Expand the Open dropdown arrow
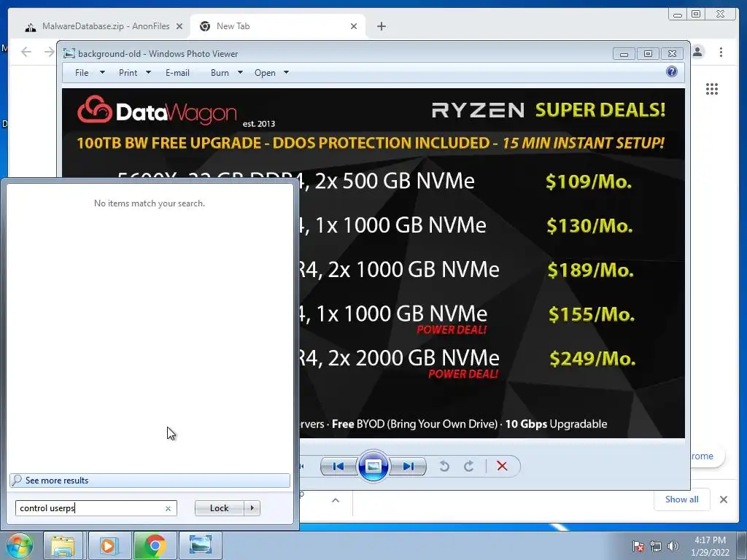This screenshot has width=747, height=560. [x=286, y=73]
